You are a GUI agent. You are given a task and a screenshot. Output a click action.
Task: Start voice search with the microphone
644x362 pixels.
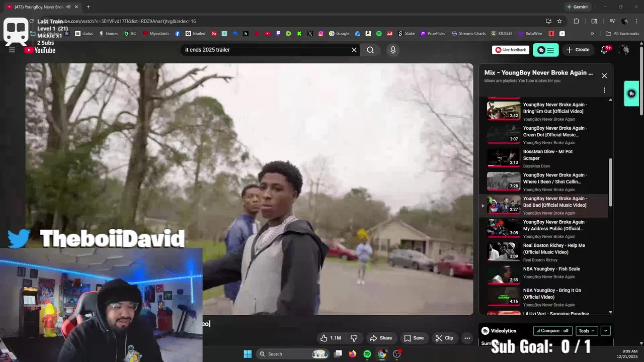(393, 50)
